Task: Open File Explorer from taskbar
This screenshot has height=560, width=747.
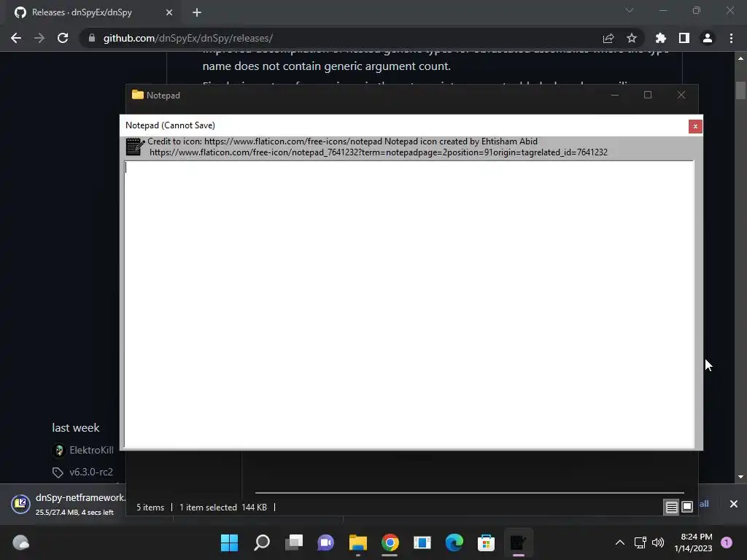Action: pos(357,542)
